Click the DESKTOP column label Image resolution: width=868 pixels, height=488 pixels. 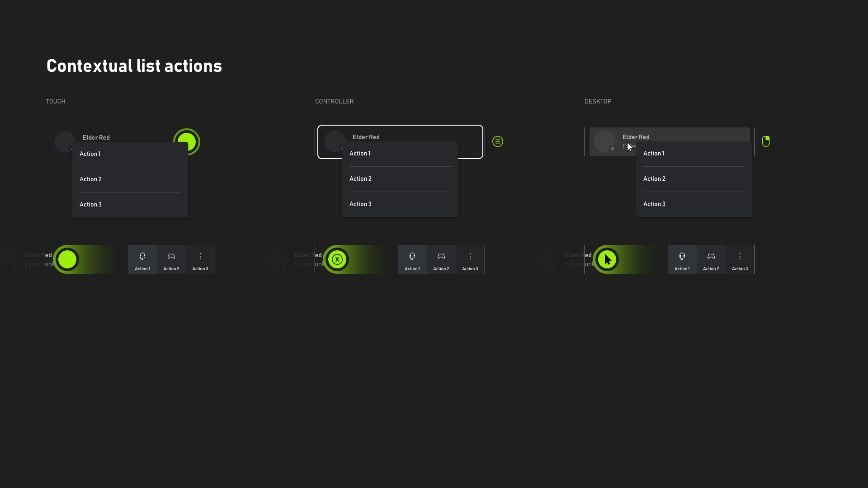[x=598, y=101]
